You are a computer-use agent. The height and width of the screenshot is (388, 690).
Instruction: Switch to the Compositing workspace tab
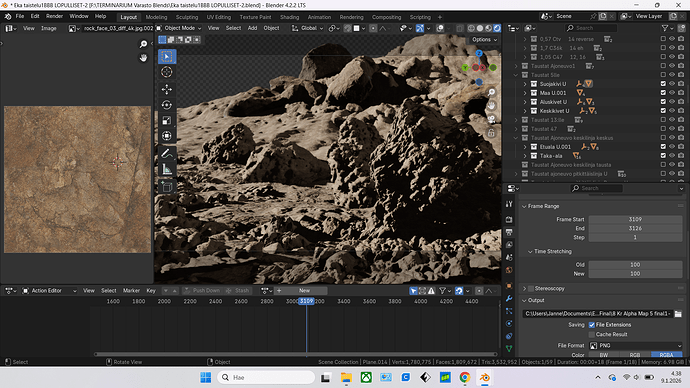point(386,17)
